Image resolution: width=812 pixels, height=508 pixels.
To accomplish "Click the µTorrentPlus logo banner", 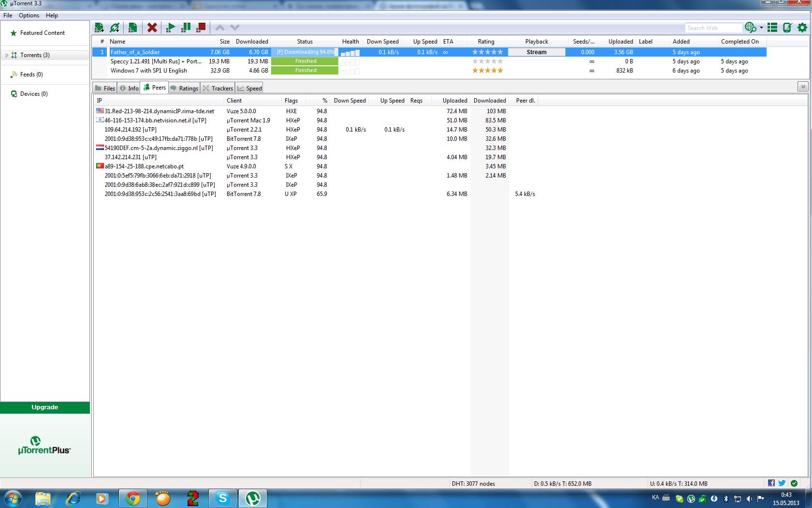I will point(44,446).
